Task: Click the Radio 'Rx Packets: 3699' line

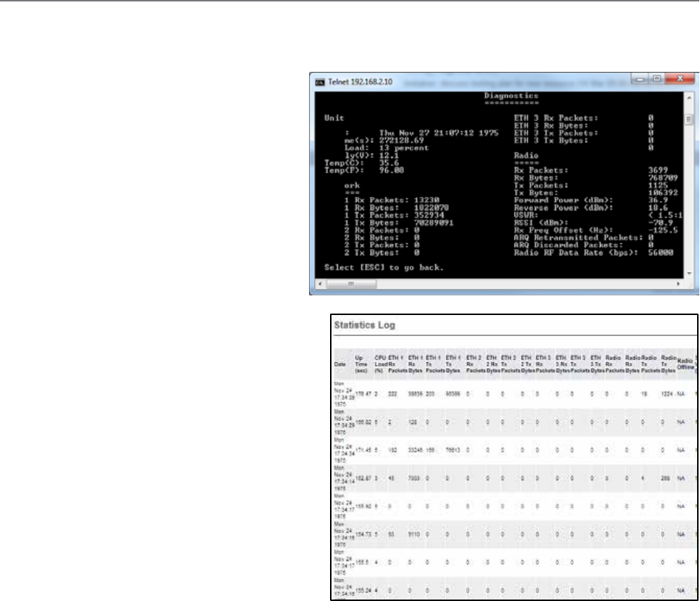Action: [591, 171]
